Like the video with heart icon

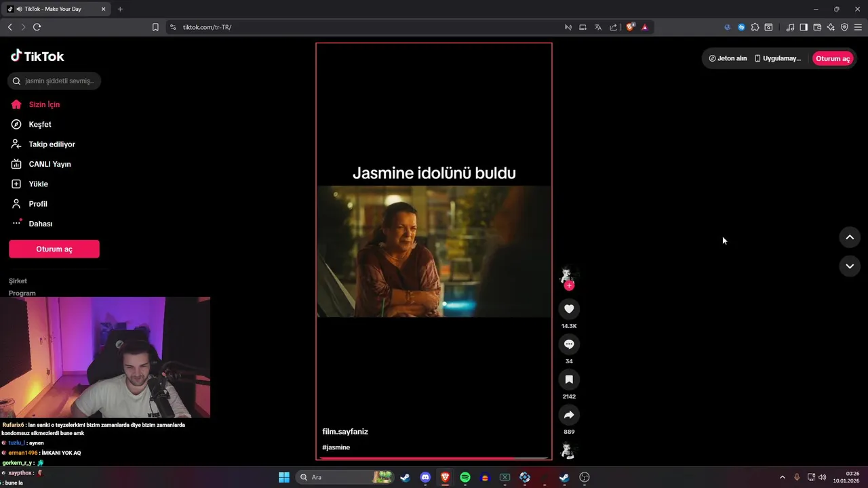tap(569, 309)
